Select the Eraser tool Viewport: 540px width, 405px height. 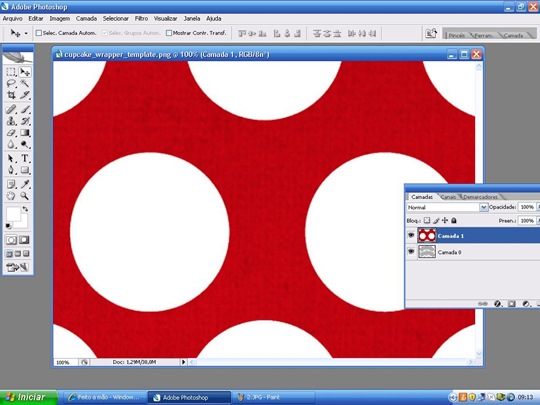[11, 133]
